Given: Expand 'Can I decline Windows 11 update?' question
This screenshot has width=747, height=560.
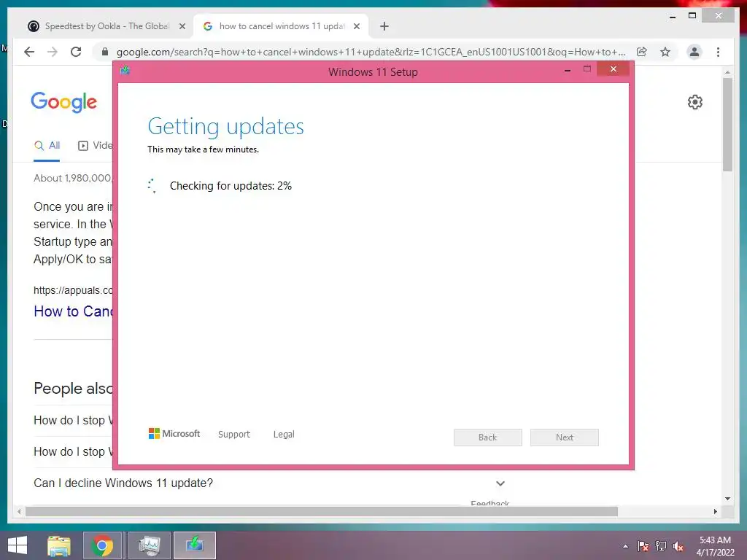Looking at the screenshot, I should pyautogui.click(x=500, y=483).
